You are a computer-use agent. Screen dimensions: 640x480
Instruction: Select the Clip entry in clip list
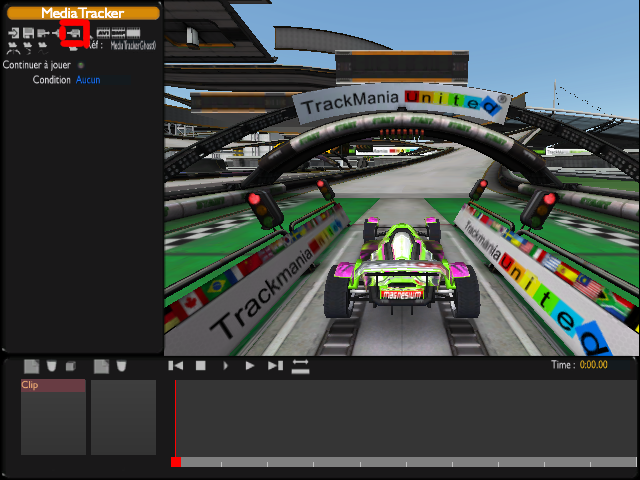pyautogui.click(x=53, y=385)
